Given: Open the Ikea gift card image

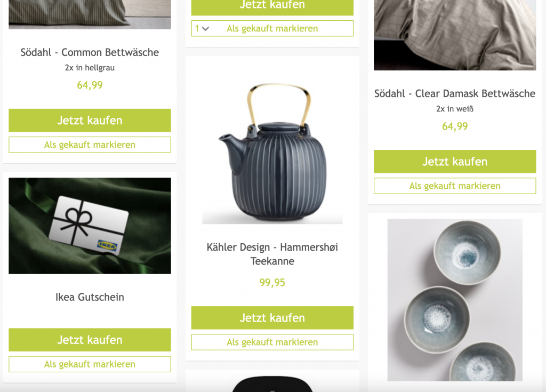Looking at the screenshot, I should pyautogui.click(x=90, y=226).
